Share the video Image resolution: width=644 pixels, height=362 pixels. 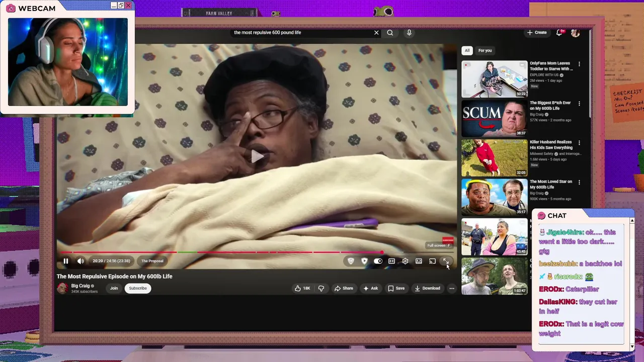(344, 288)
